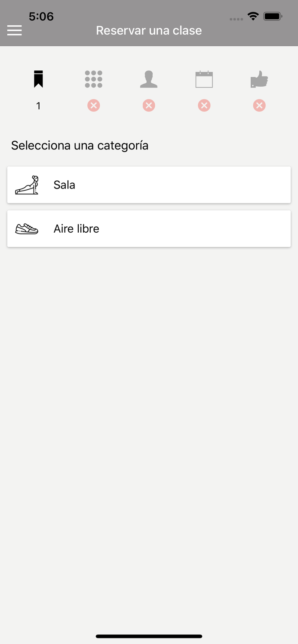The image size is (298, 644).
Task: Choose the Sala category
Action: 149,185
